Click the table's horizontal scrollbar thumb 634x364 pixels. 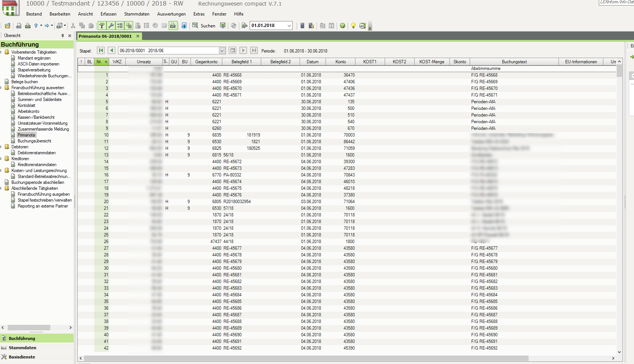306,358
